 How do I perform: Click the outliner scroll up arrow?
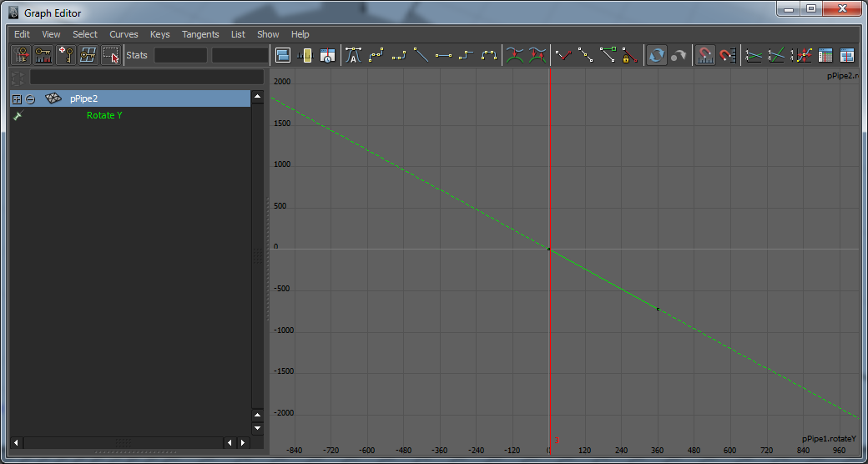(x=257, y=98)
